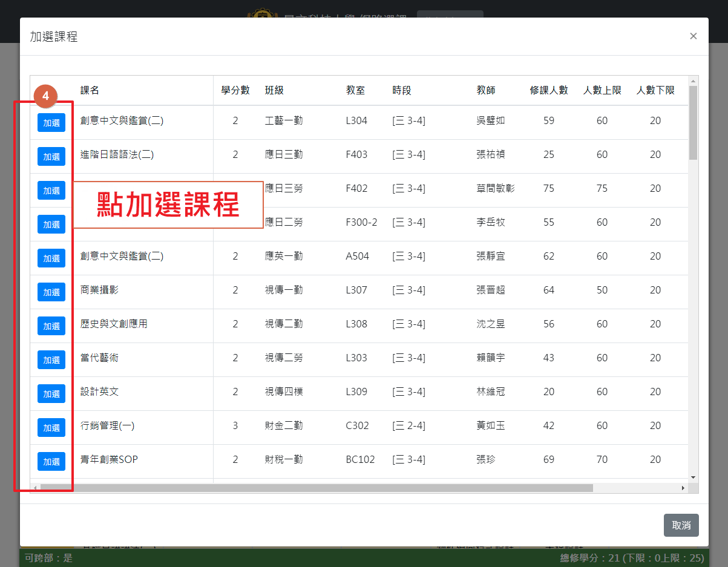Image resolution: width=728 pixels, height=567 pixels.
Task: Click the vertical scrollbar down arrow
Action: (x=694, y=477)
